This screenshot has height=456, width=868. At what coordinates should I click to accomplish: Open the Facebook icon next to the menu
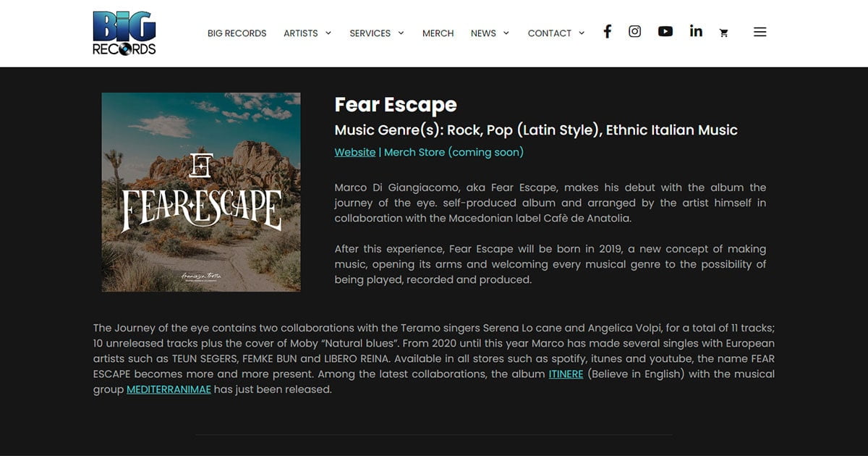(607, 31)
